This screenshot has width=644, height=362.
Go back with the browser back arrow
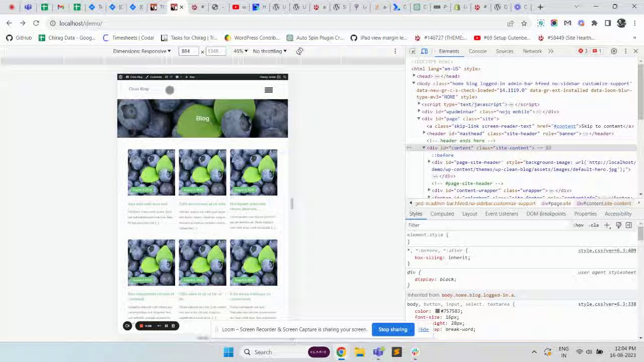click(x=9, y=23)
